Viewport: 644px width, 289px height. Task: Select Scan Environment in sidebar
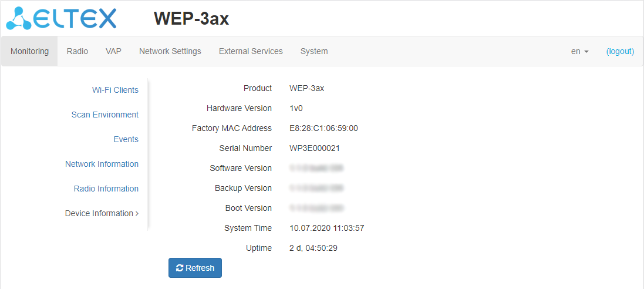coord(105,115)
